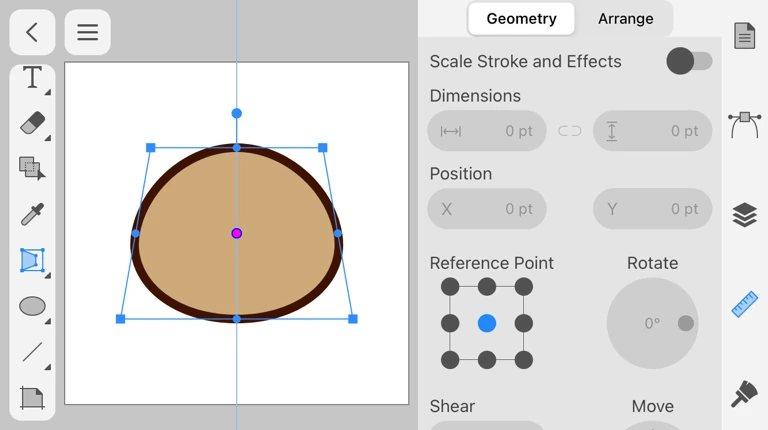The height and width of the screenshot is (430, 768).
Task: Select the Ellipse shape tool
Action: click(32, 307)
